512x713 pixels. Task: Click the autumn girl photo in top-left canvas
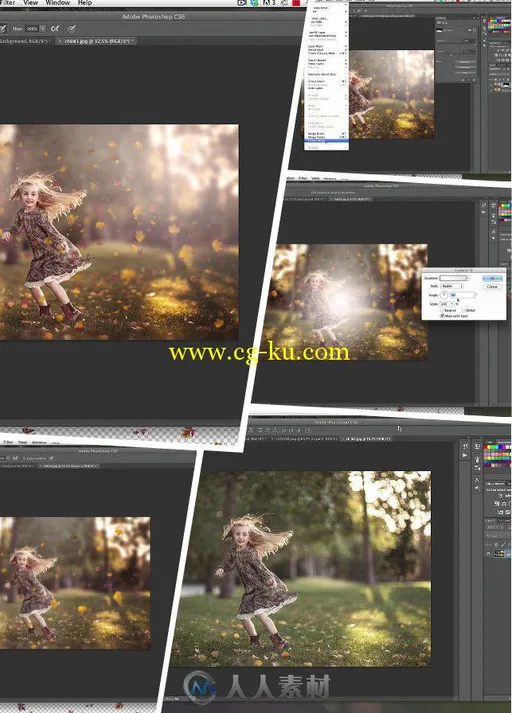[119, 232]
